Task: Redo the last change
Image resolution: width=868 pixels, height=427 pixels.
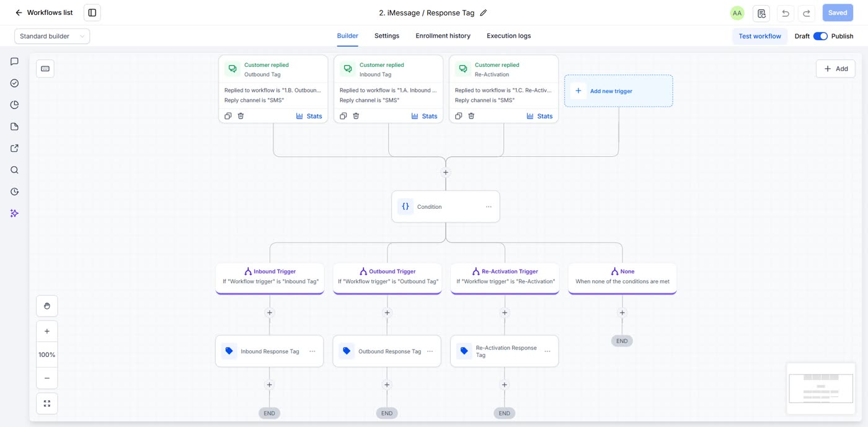Action: pos(806,13)
